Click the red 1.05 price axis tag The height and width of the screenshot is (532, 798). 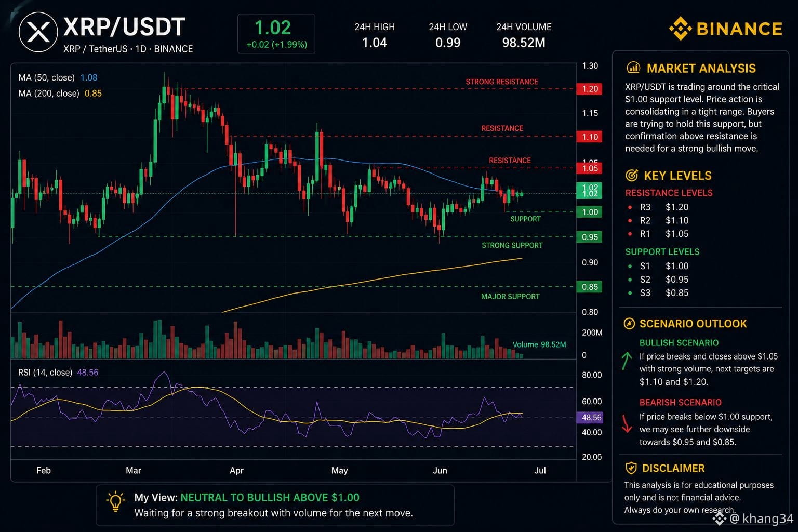(590, 168)
